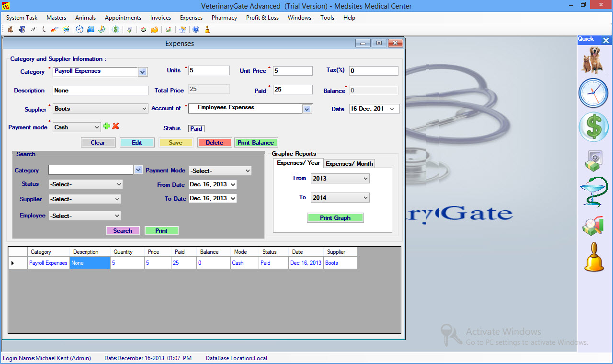The width and height of the screenshot is (613, 364).
Task: Click the blue help question mark toolbar icon
Action: 196,30
